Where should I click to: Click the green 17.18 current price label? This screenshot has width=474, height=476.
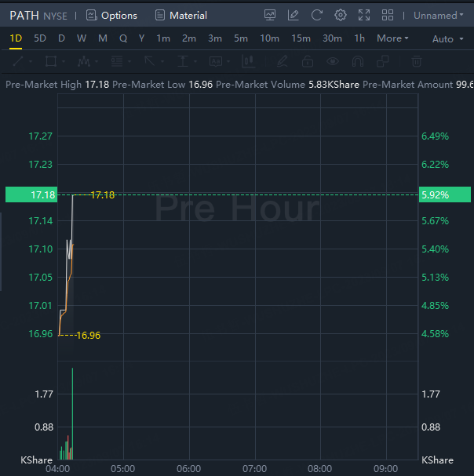[31, 194]
